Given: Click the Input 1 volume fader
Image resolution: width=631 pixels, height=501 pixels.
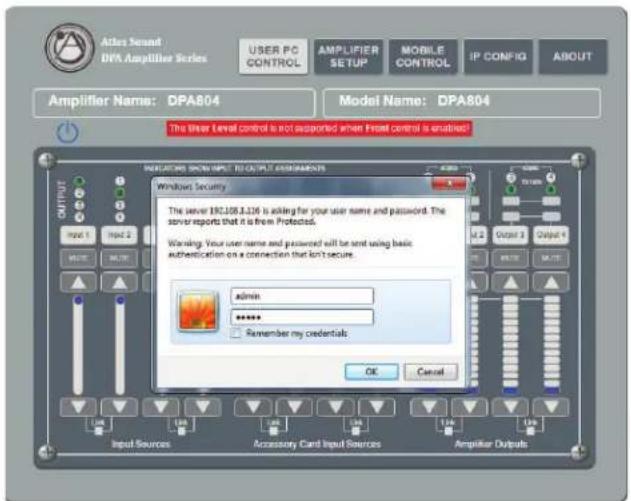Looking at the screenshot, I should 78,345.
